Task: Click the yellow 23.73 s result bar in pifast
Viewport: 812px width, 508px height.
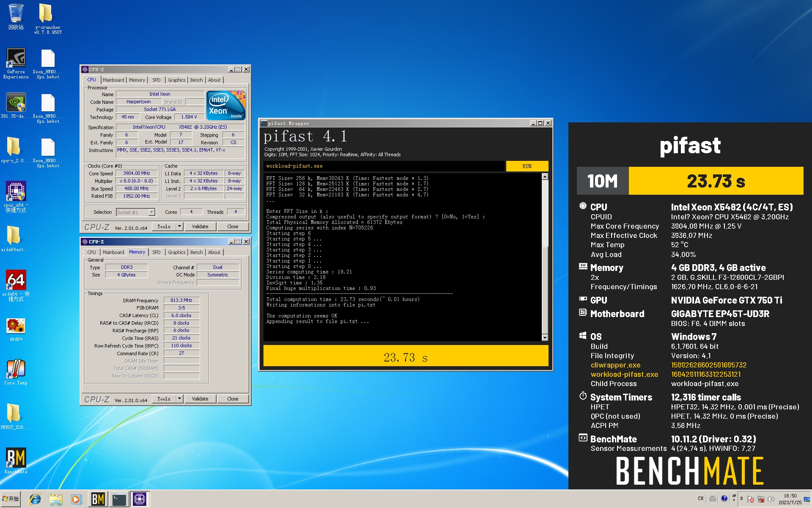Action: click(406, 356)
